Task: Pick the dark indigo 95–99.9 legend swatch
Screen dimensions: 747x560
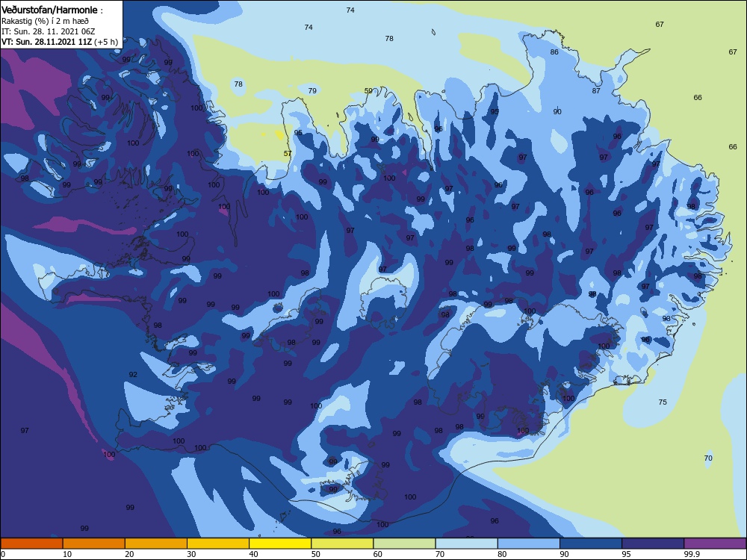Action: pyautogui.click(x=653, y=544)
